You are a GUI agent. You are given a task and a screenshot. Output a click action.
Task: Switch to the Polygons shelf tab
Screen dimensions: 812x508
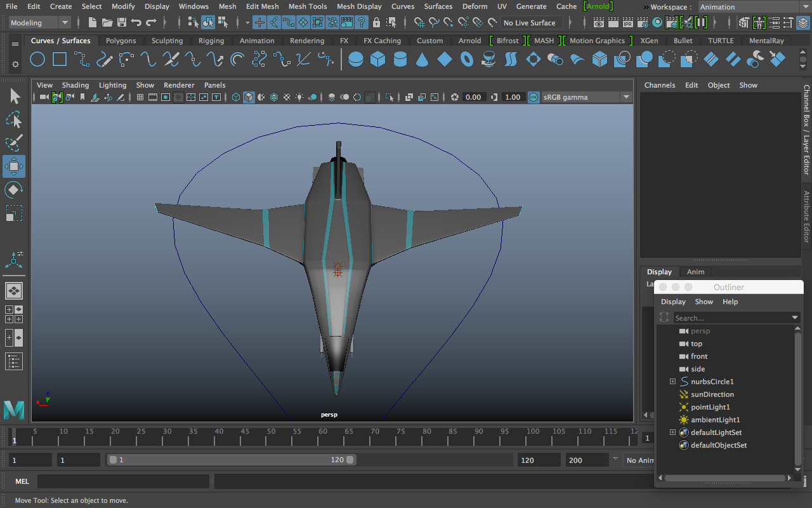coord(121,41)
